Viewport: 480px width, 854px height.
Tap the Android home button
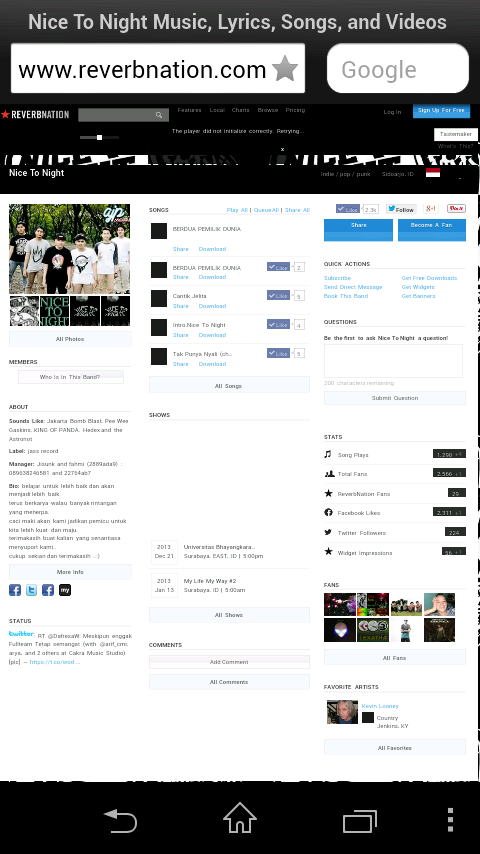240,818
